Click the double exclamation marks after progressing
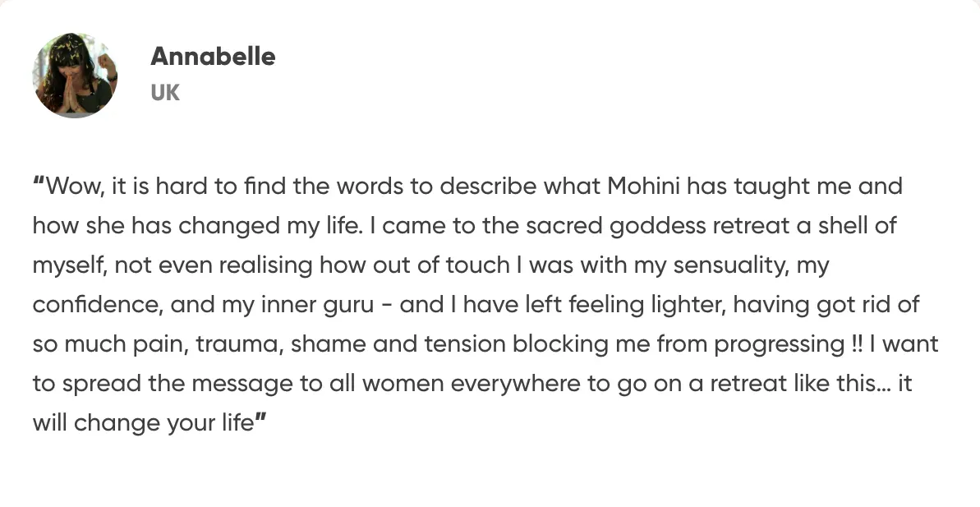The height and width of the screenshot is (507, 980). pos(858,345)
